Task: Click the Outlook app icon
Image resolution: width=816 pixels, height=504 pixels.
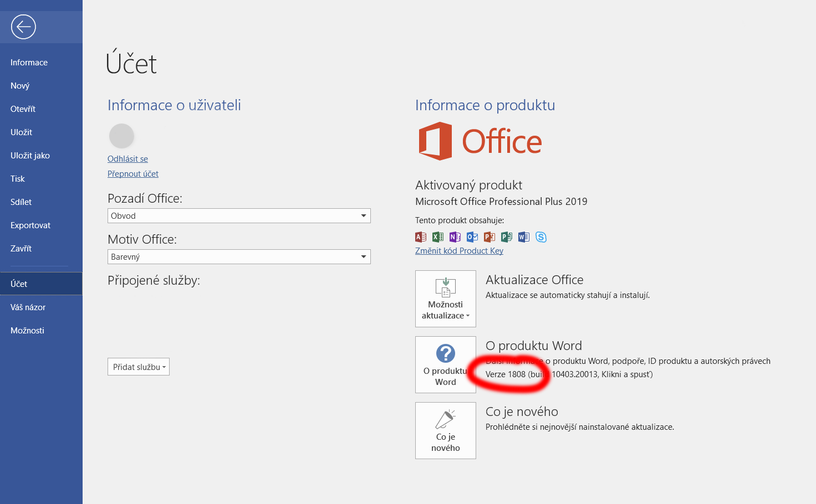Action: pos(472,237)
